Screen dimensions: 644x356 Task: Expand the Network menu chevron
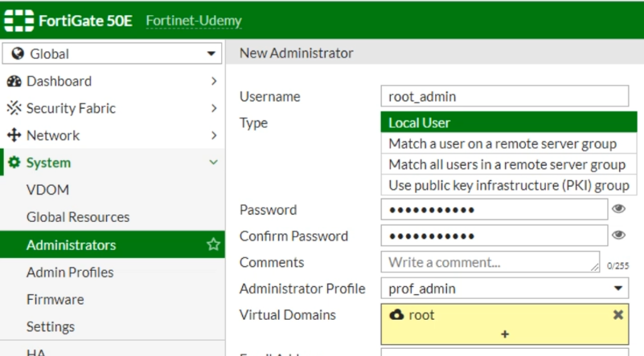214,135
